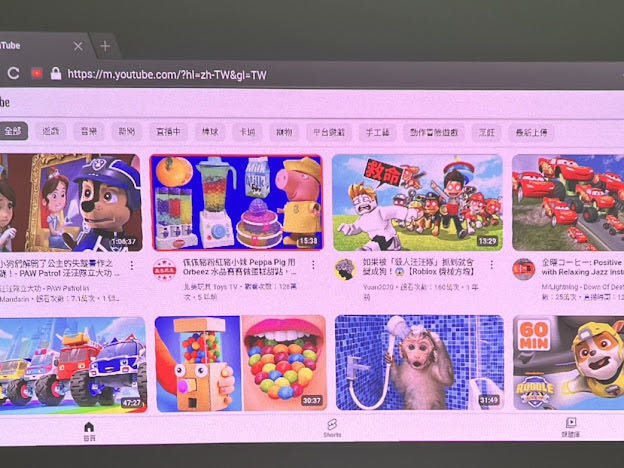Reload the page with the refresh icon
This screenshot has height=468, width=624.
click(x=13, y=73)
